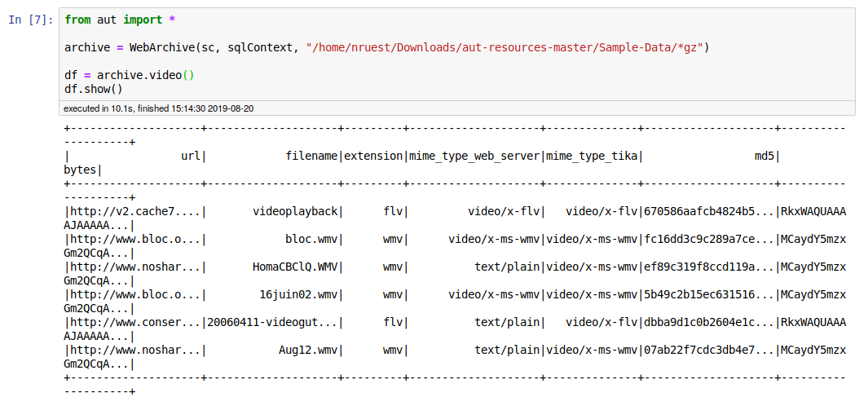Image resolution: width=868 pixels, height=419 pixels.
Task: Click the 'HomaCBClQ.WMV' filename cell
Action: point(295,267)
